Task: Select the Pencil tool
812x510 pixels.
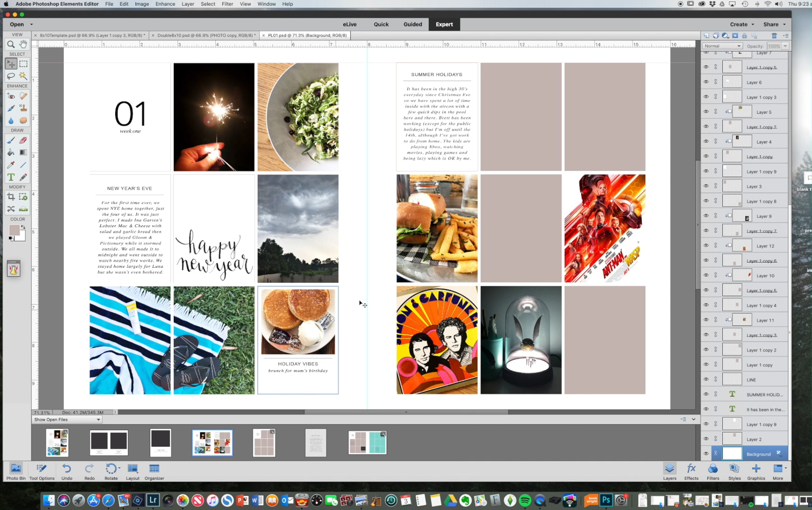Action: pos(23,177)
